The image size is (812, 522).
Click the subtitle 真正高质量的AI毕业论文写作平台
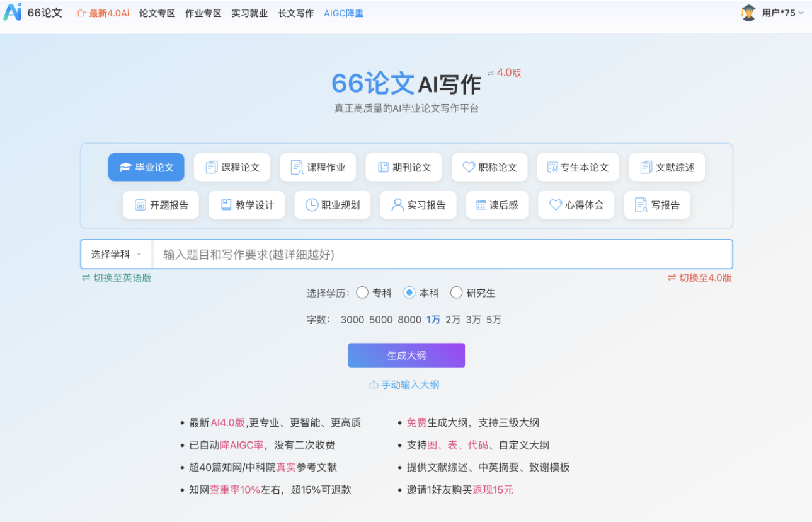coord(406,108)
